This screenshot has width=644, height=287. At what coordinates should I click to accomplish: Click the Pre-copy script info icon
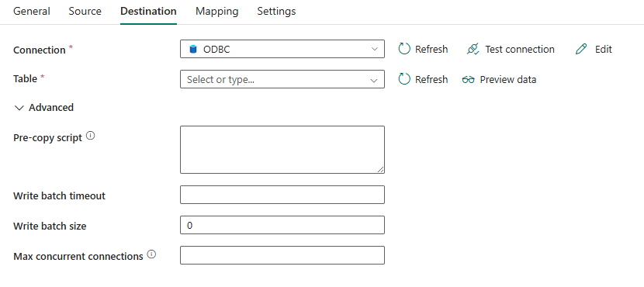(91, 136)
